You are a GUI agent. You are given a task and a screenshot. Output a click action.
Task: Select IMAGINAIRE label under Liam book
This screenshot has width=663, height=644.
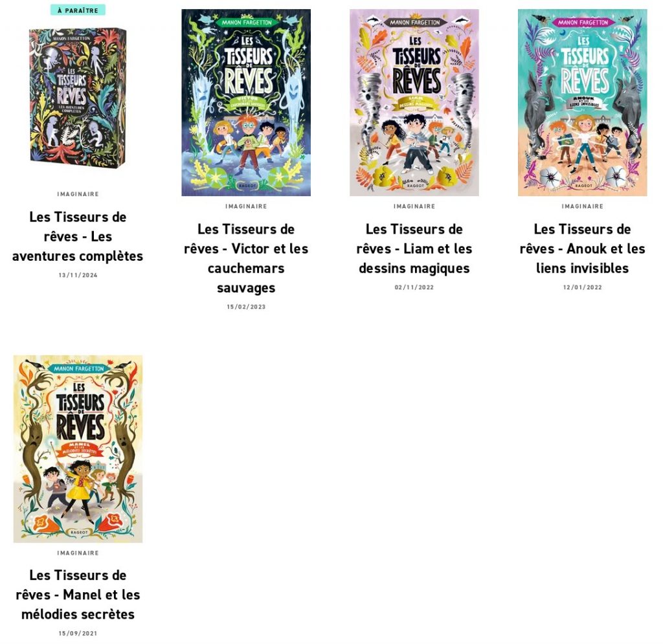click(x=414, y=206)
